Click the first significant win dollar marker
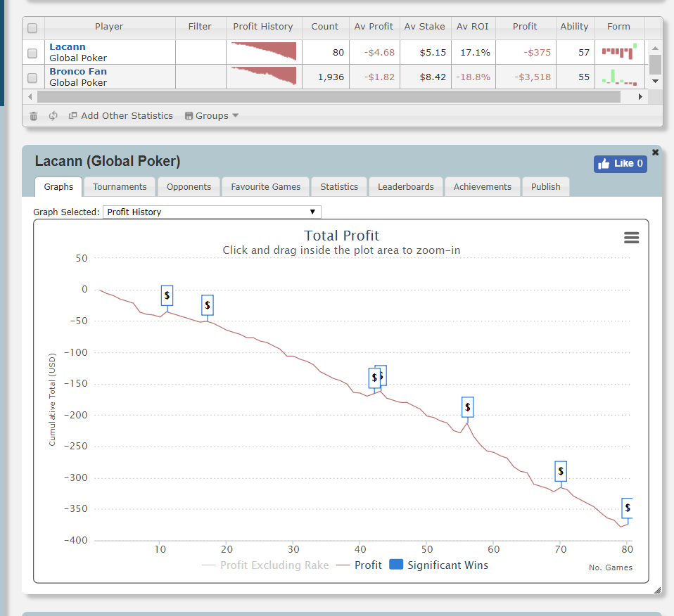Image resolution: width=674 pixels, height=616 pixels. tap(167, 295)
